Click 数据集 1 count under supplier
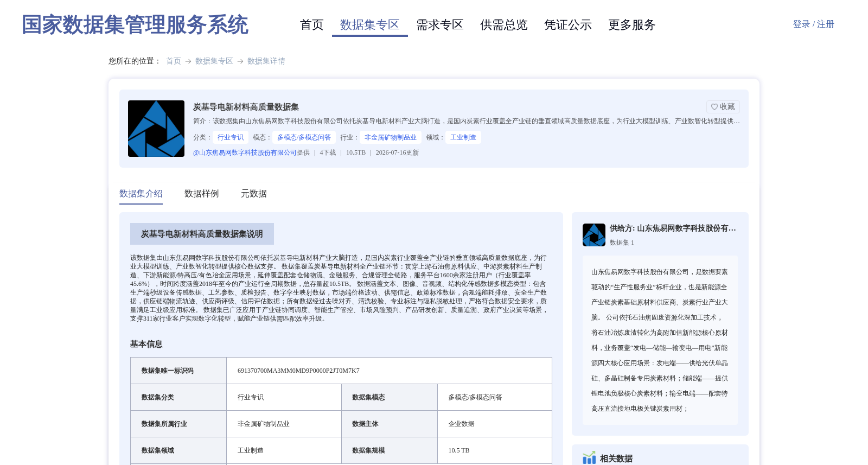 pos(622,243)
